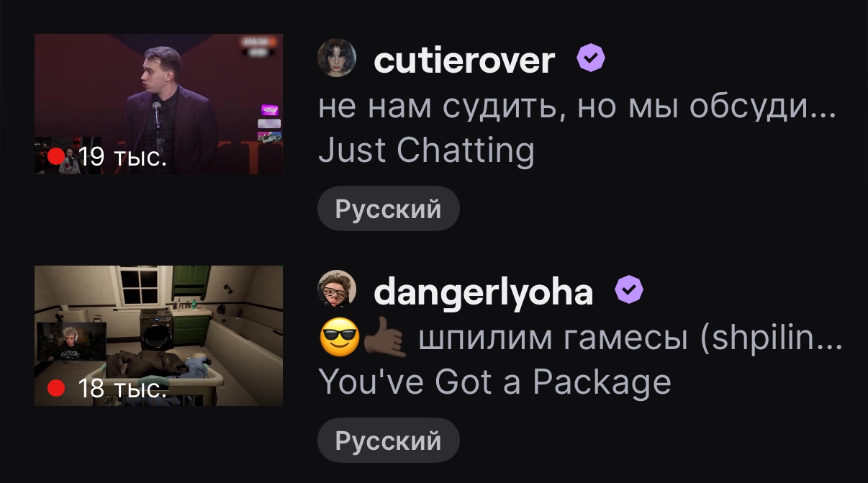Select Русский tag under dangerlyoha

click(389, 441)
